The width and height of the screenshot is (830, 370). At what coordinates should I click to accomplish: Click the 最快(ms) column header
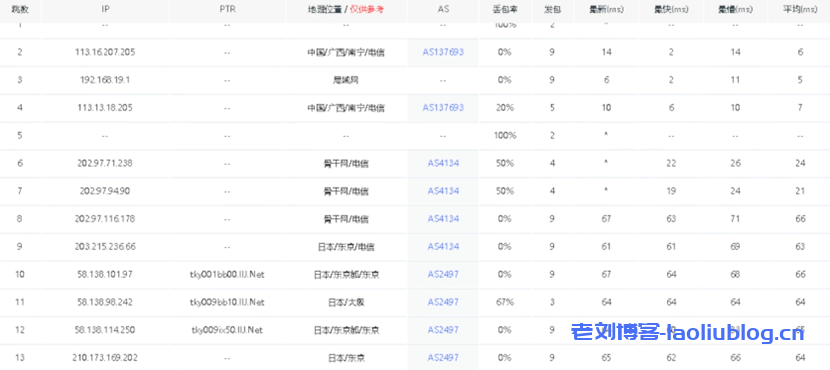[671, 10]
